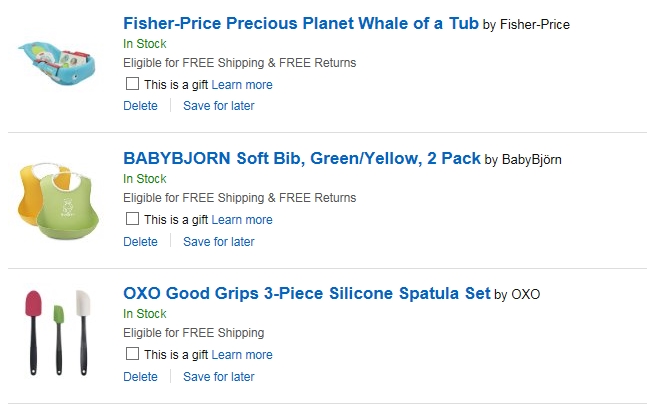Delete the OXO Silicone Spatula Set item
The height and width of the screenshot is (404, 647).
(140, 377)
